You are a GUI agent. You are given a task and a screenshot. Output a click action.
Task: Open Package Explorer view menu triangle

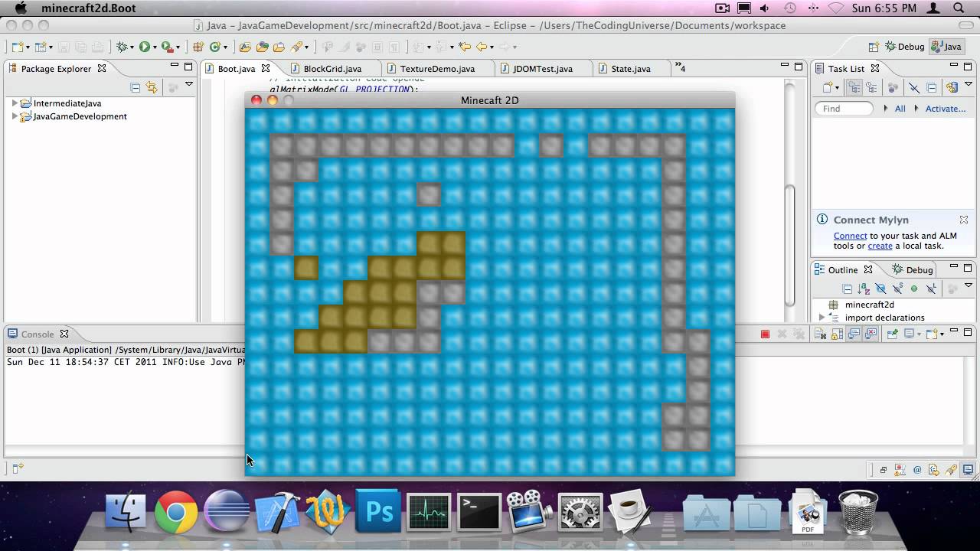pyautogui.click(x=188, y=84)
